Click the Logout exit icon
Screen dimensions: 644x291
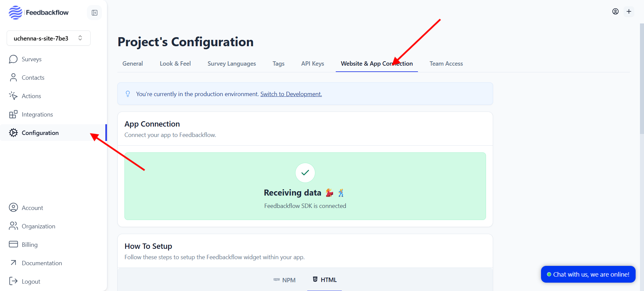point(13,281)
